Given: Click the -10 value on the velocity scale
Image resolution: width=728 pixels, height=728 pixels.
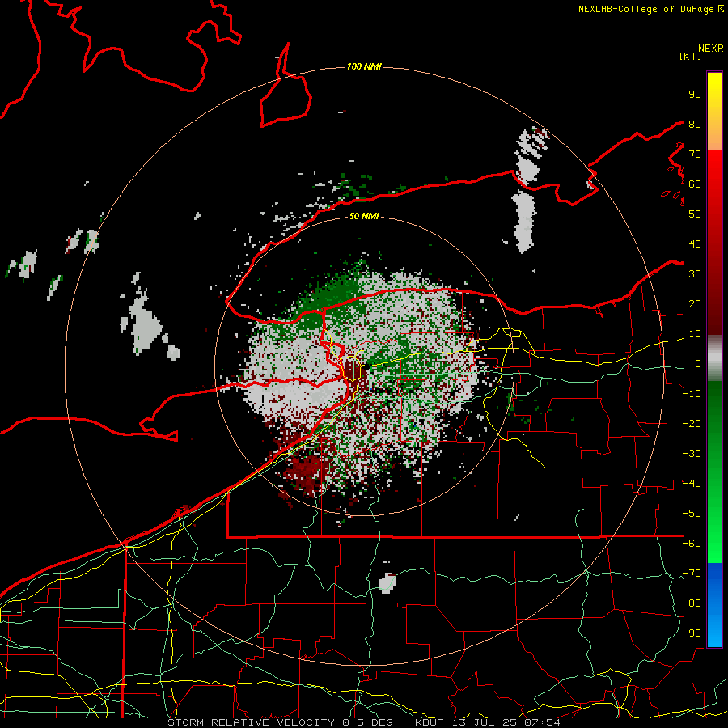Looking at the screenshot, I should (692, 394).
